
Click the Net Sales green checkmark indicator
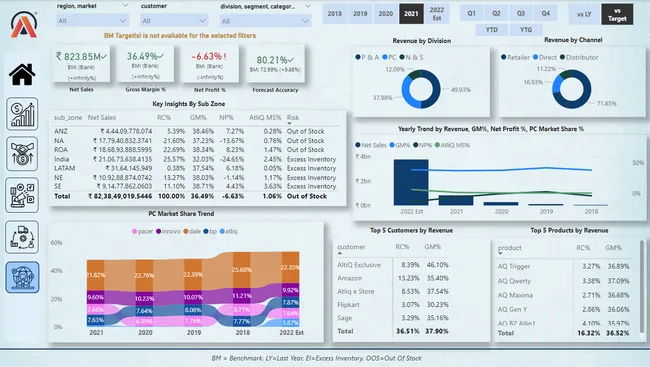pos(104,56)
